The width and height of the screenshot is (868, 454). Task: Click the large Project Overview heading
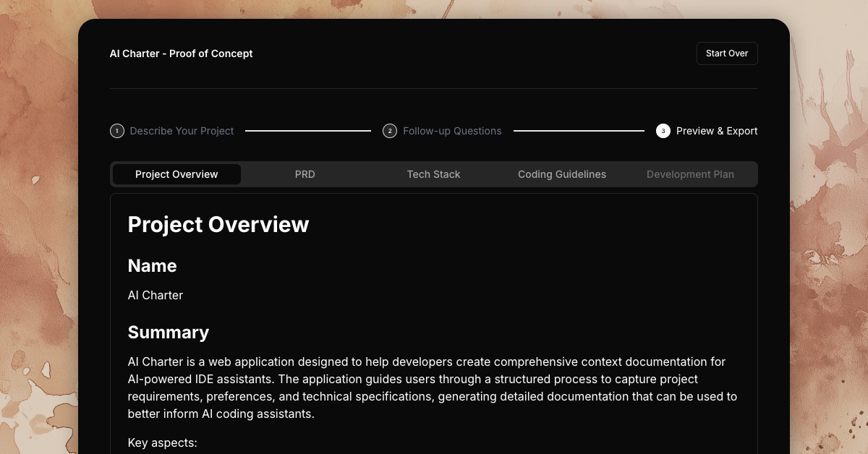pos(218,225)
